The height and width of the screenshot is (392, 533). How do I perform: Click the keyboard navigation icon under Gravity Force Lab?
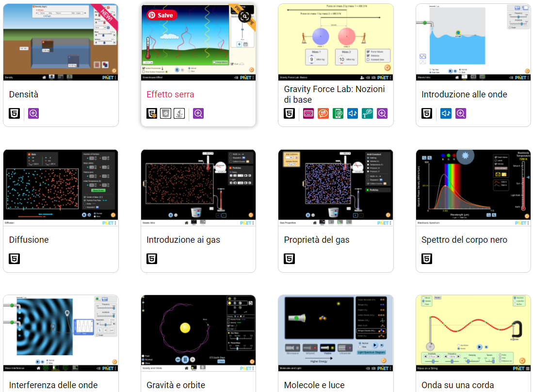coord(308,113)
